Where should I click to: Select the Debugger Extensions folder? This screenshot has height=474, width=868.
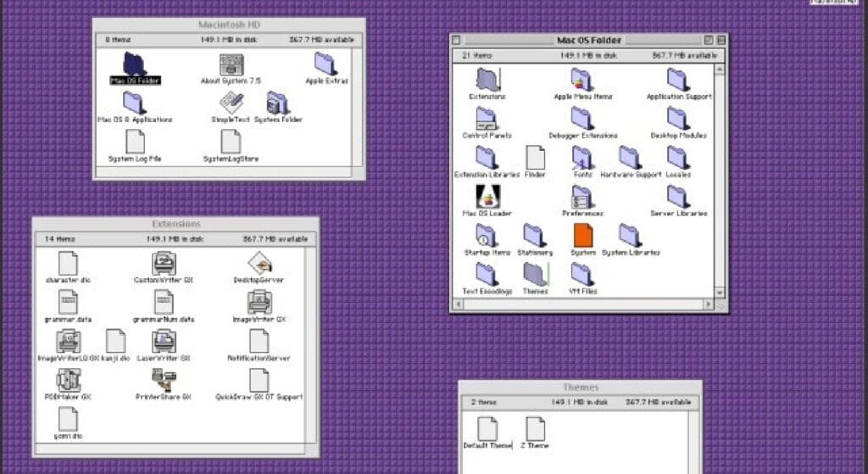pos(581,119)
